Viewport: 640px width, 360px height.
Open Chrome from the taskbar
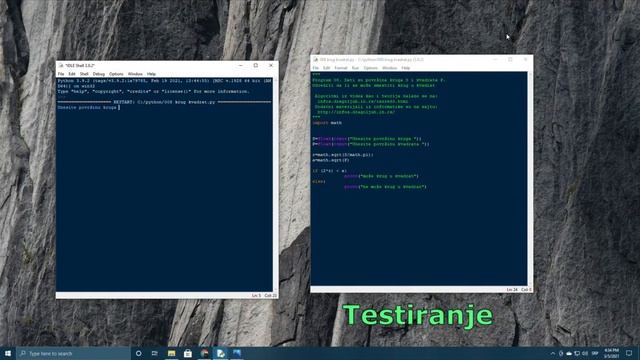coord(204,353)
